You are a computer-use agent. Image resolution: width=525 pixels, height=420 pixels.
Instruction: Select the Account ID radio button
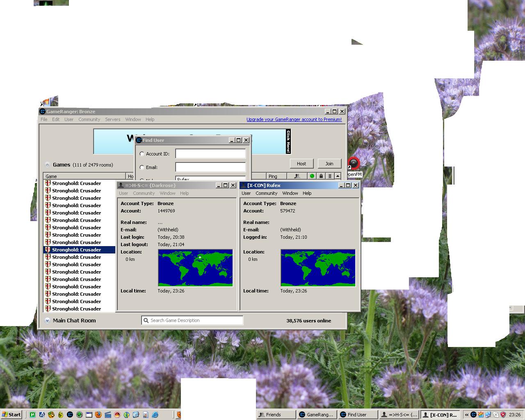coord(142,154)
